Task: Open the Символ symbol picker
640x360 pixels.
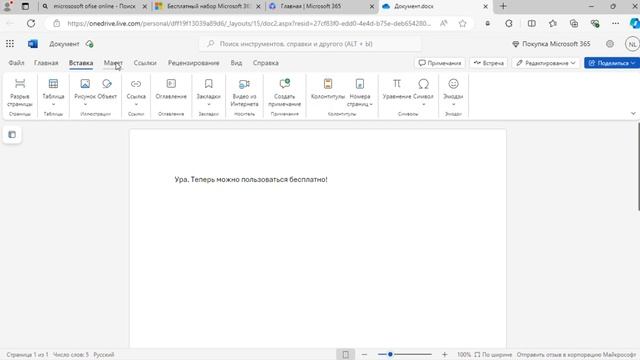Action: (423, 93)
